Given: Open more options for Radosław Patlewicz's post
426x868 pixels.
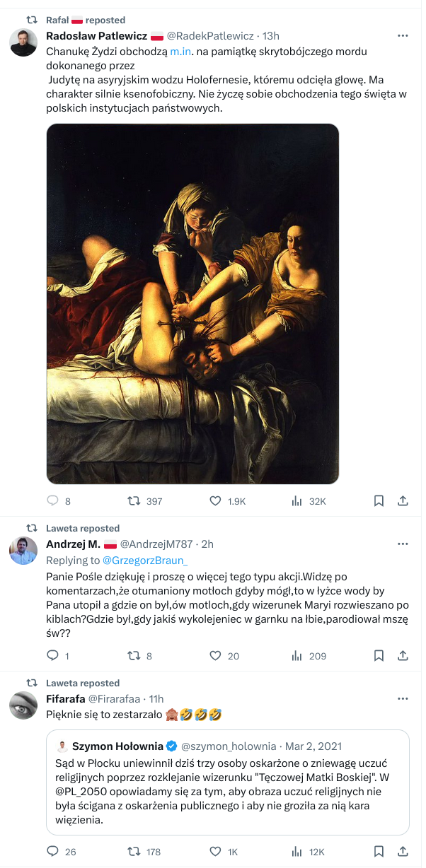Looking at the screenshot, I should coord(403,35).
